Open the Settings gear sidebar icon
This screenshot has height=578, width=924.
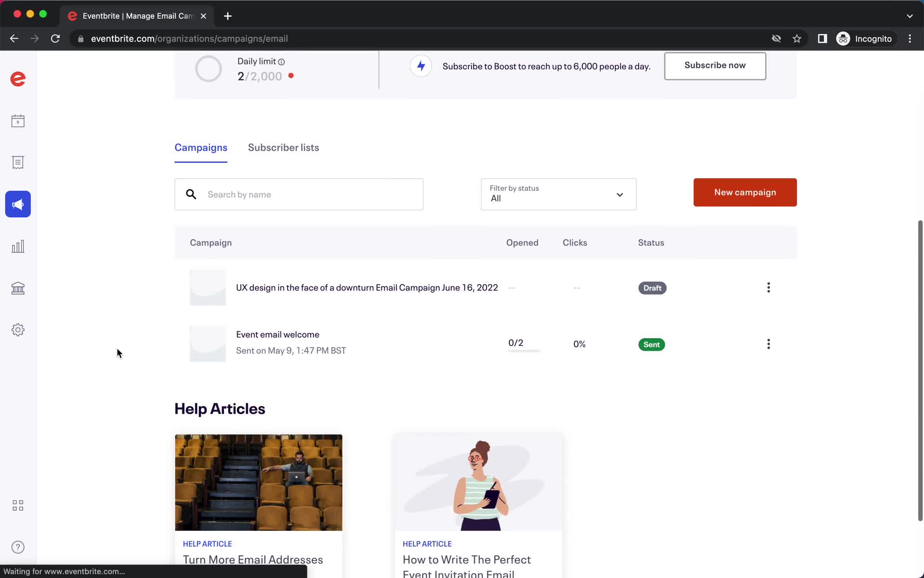[x=18, y=330]
